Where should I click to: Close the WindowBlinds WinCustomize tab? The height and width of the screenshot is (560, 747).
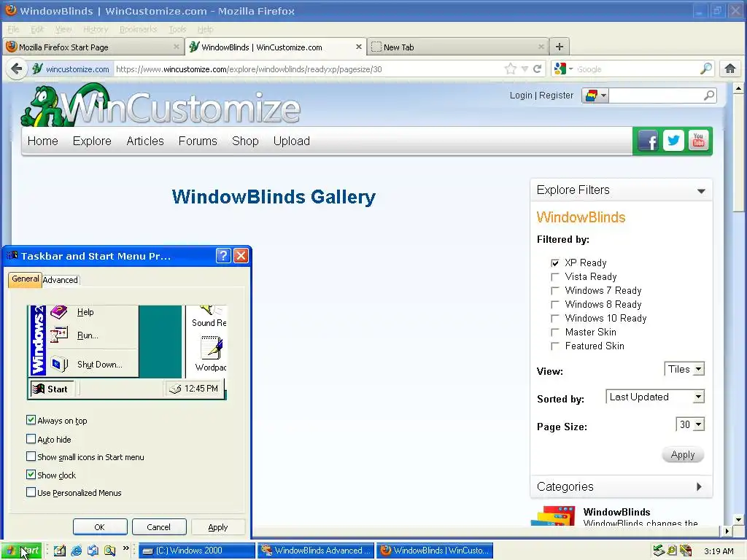point(359,47)
